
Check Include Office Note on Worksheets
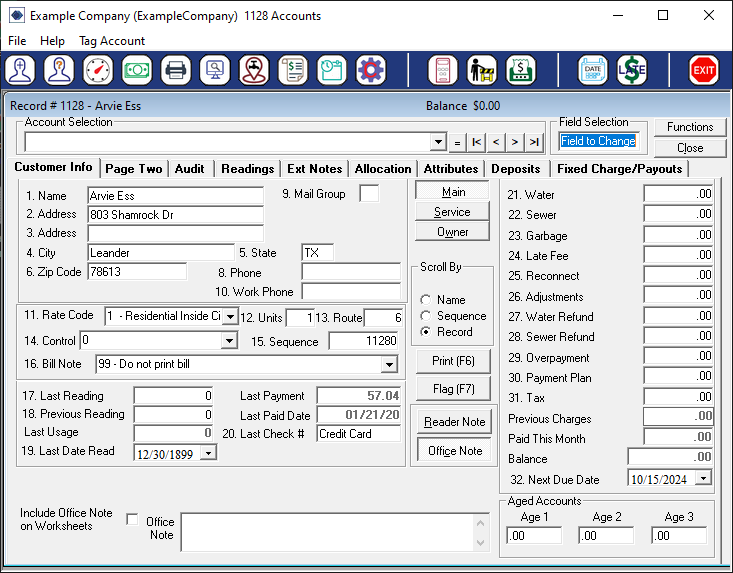(132, 519)
